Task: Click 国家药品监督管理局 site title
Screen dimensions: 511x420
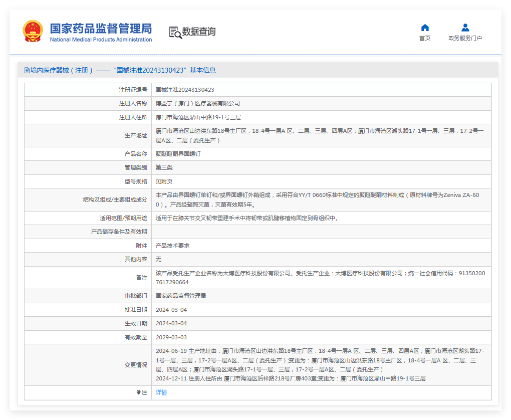Action: tap(101, 29)
